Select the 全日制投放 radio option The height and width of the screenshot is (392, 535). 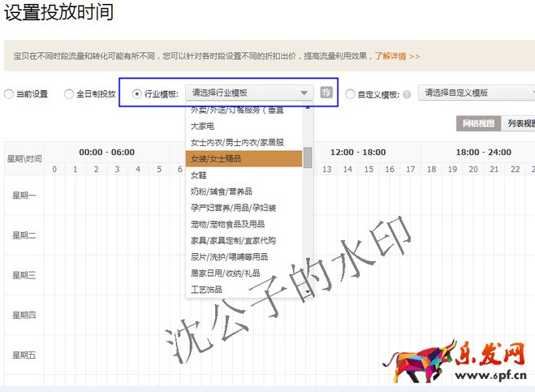pos(69,94)
